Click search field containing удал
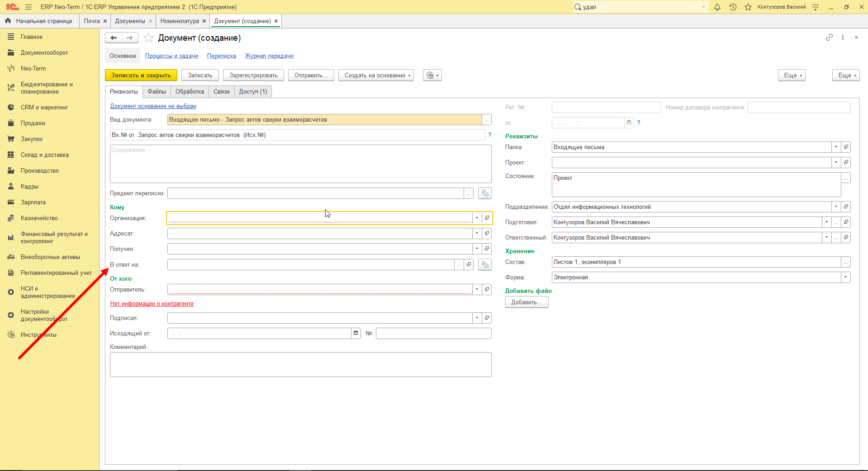The height and width of the screenshot is (471, 868). pos(640,7)
